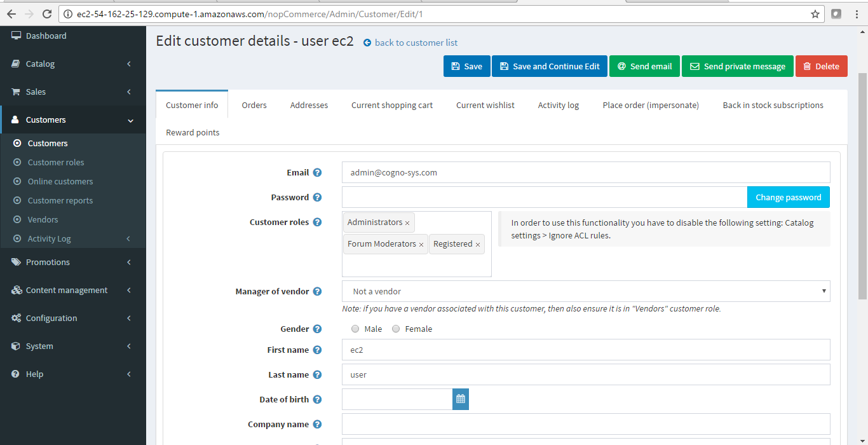Screen dimensions: 868x445
Task: Open the Manager of vendor dropdown
Action: click(585, 291)
